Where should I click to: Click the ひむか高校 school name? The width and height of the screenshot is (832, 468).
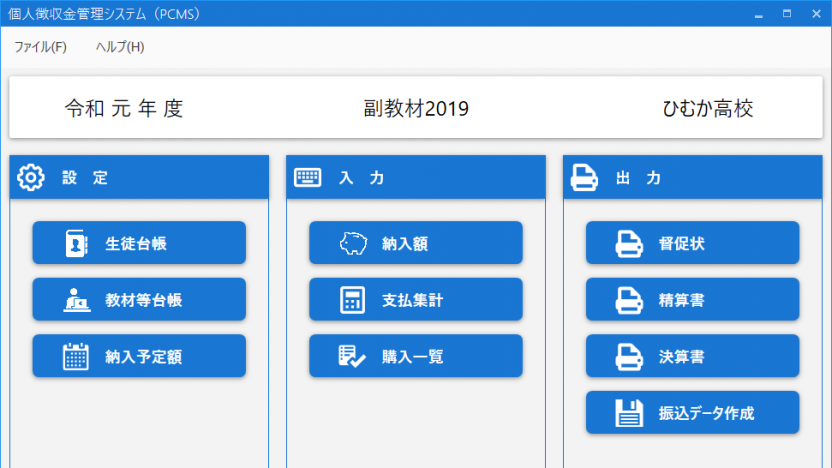point(708,109)
